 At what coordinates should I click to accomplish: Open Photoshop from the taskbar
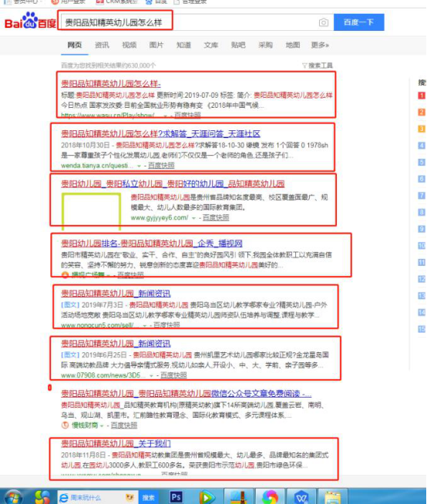pyautogui.click(x=176, y=497)
